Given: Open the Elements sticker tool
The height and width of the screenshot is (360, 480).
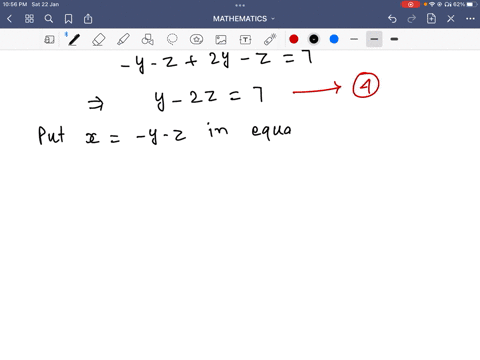Looking at the screenshot, I should point(196,40).
